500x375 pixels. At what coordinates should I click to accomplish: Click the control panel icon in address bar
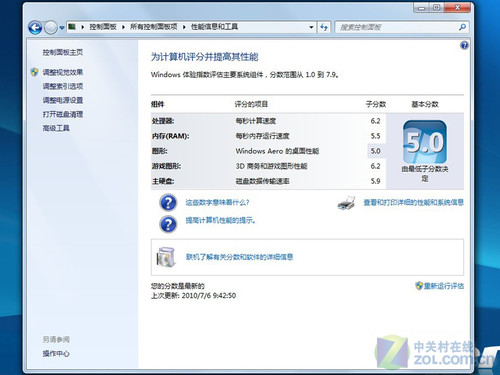point(72,27)
